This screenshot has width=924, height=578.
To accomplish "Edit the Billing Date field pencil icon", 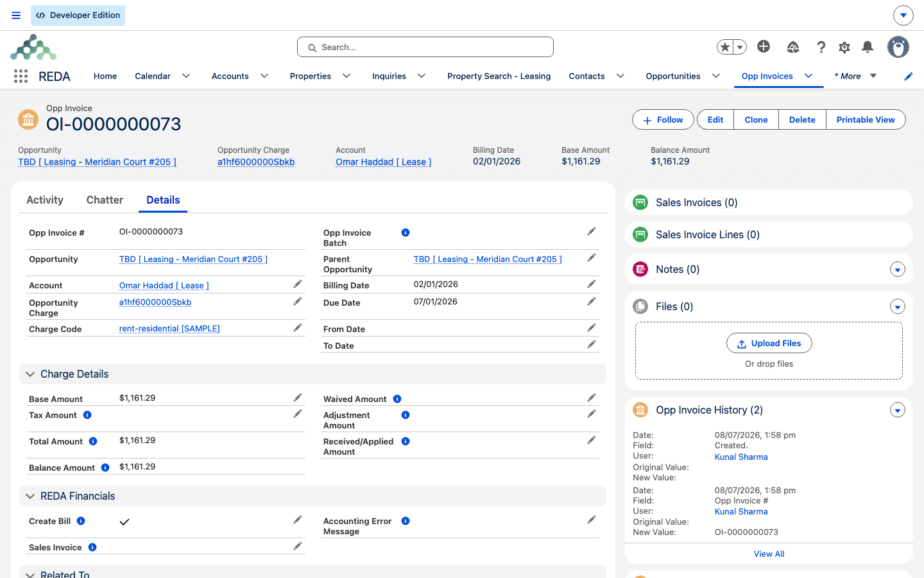I will [592, 284].
